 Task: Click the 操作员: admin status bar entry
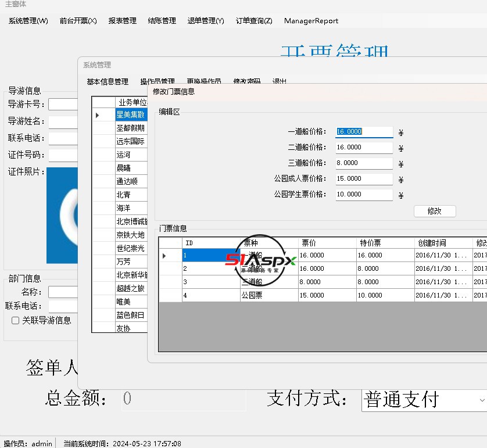[x=28, y=443]
